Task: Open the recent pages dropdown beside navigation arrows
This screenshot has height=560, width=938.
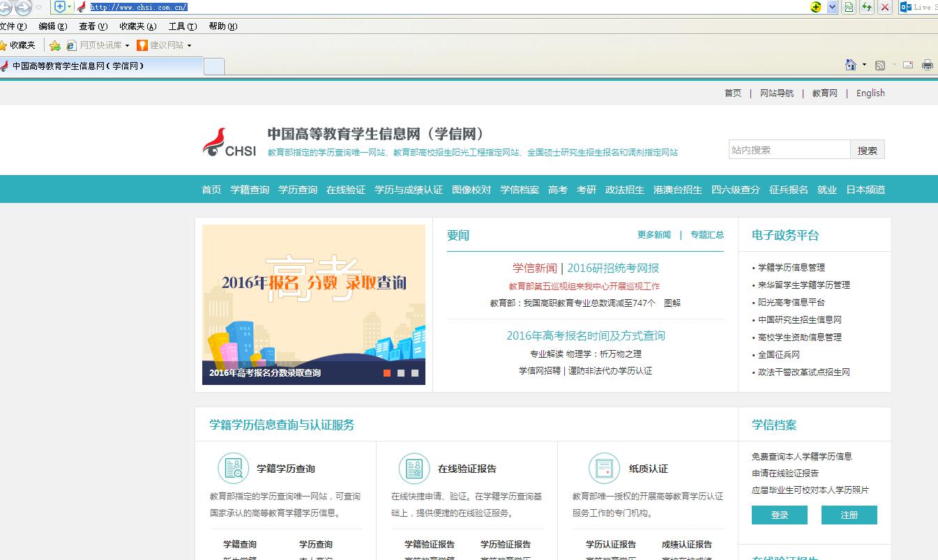Action: 38,7
